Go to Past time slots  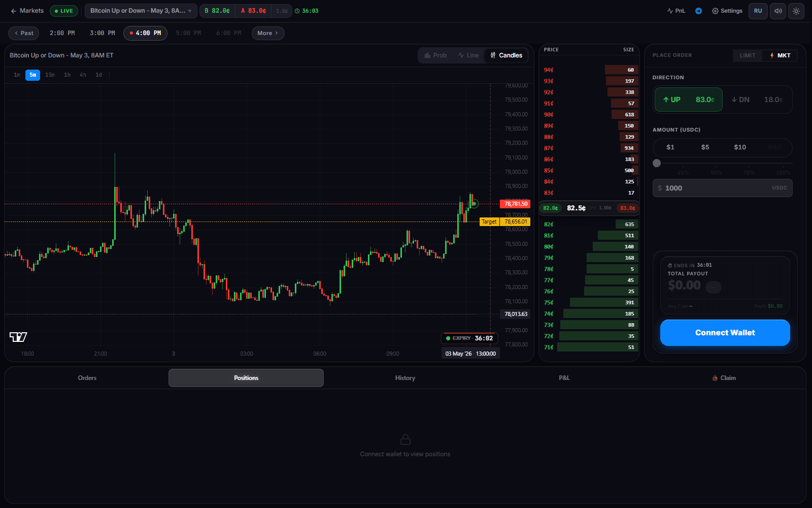click(24, 33)
